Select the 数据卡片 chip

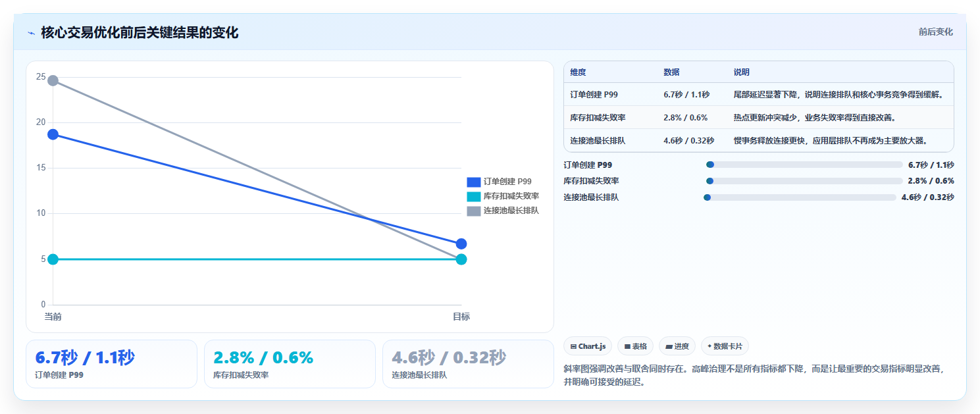(x=725, y=346)
